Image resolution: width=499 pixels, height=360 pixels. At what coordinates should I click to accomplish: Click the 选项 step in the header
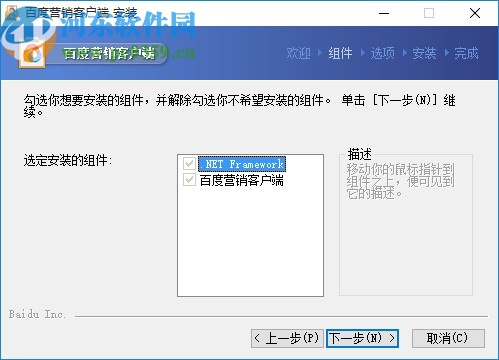tap(382, 53)
